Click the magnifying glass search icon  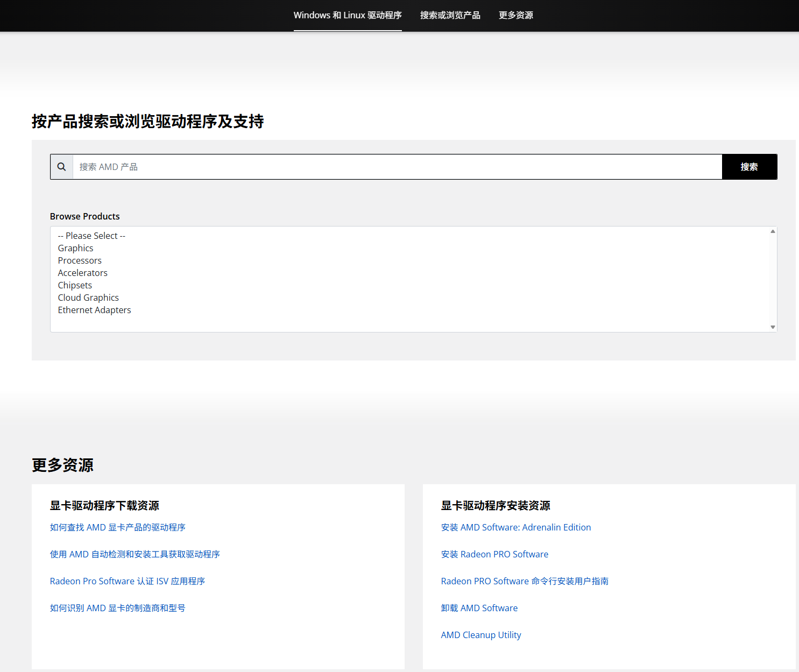(x=62, y=167)
